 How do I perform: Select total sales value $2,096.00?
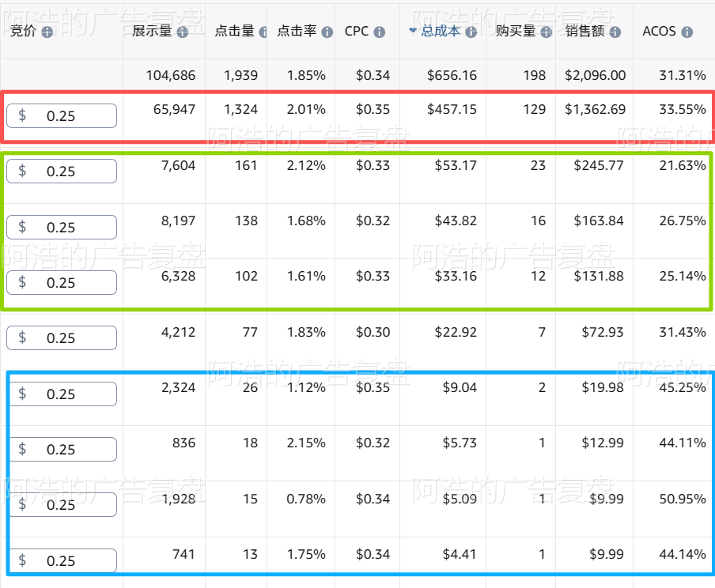595,75
